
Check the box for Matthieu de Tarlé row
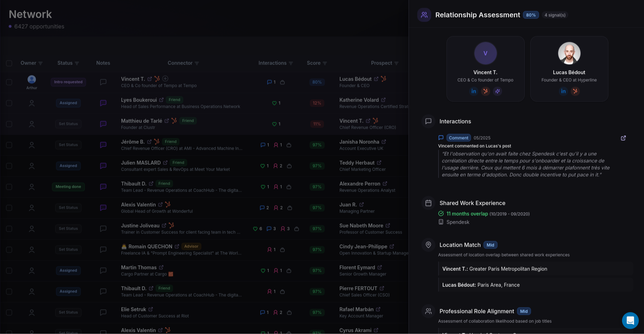click(x=9, y=124)
